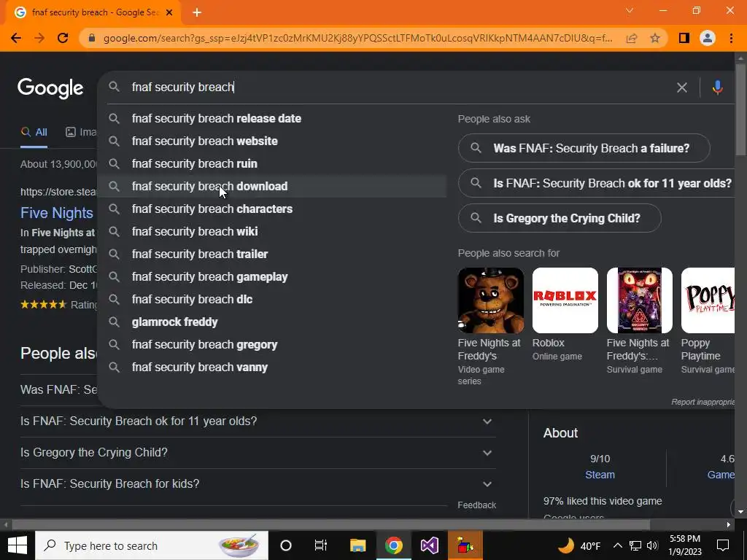The image size is (747, 560).
Task: Click 'Is Gregory the Crying Child?' chip
Action: pyautogui.click(x=560, y=219)
